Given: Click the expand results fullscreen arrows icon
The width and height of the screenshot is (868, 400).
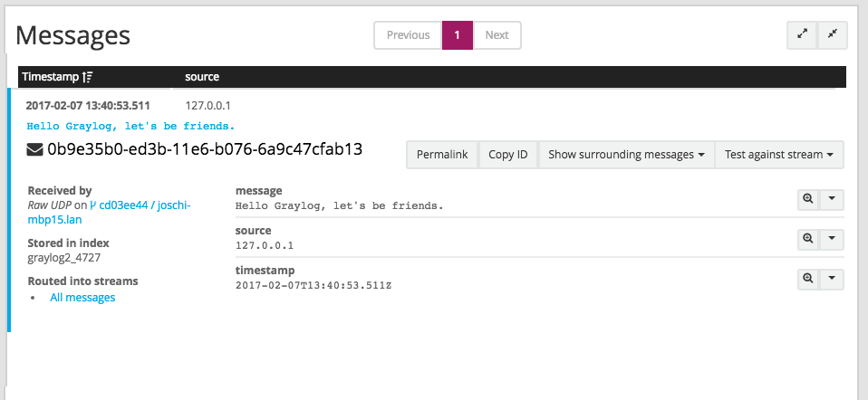Looking at the screenshot, I should click(x=802, y=34).
